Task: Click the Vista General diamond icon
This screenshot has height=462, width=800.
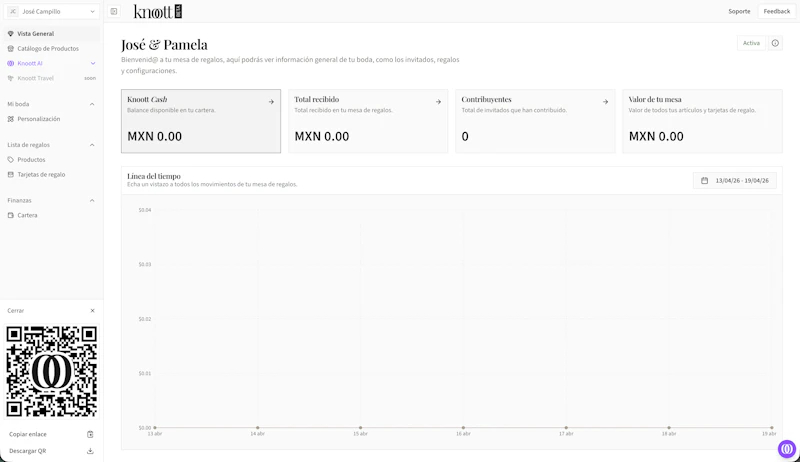Action: 11,34
